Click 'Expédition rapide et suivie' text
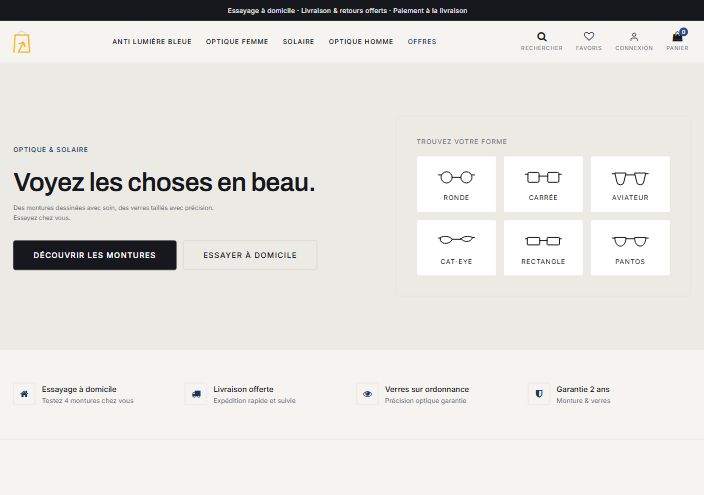The height and width of the screenshot is (495, 704). pyautogui.click(x=255, y=401)
